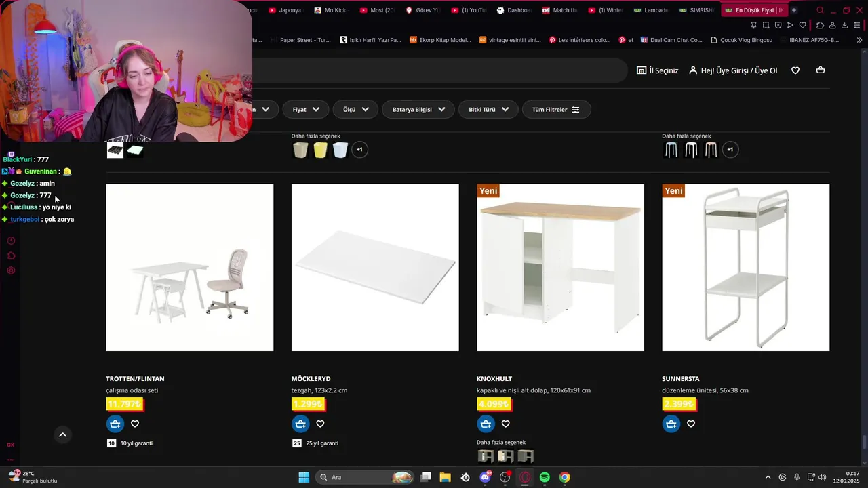
Task: Open the browser downloads icon
Action: pos(845,25)
